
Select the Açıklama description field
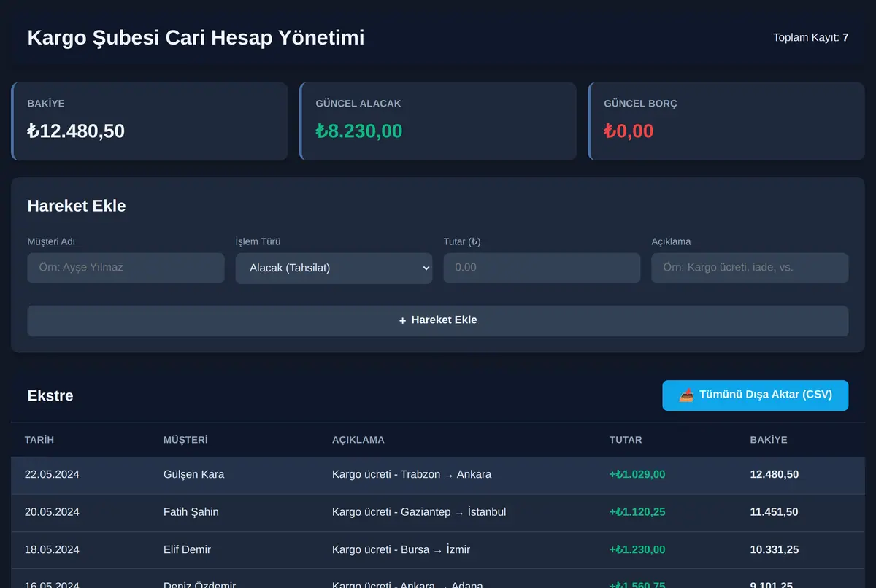click(x=750, y=268)
